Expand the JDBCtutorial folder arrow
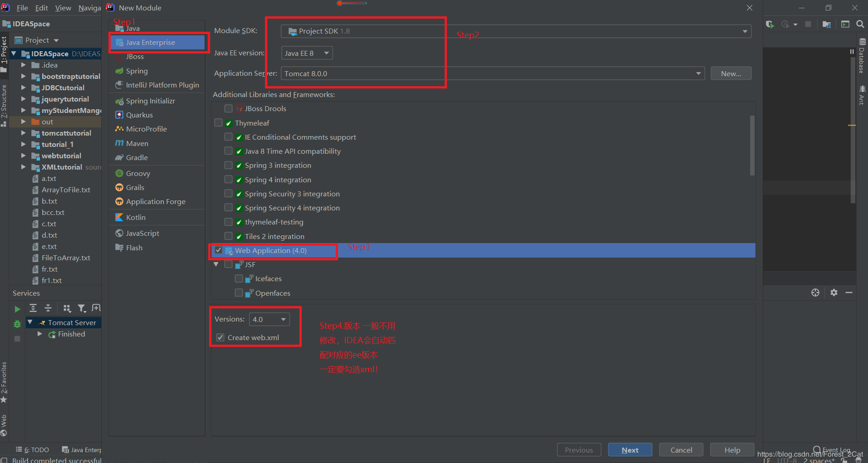 24,88
